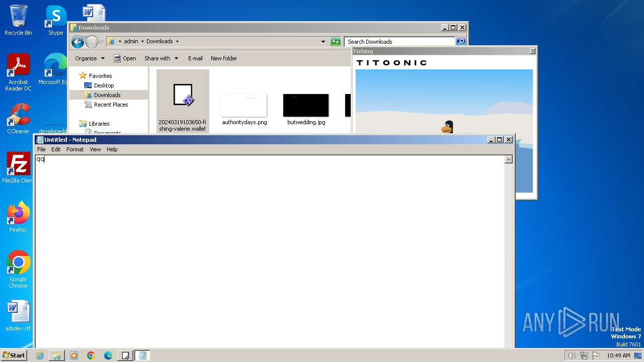Select the fishing-valerie.wallet file
This screenshot has height=362, width=644.
coord(183,102)
